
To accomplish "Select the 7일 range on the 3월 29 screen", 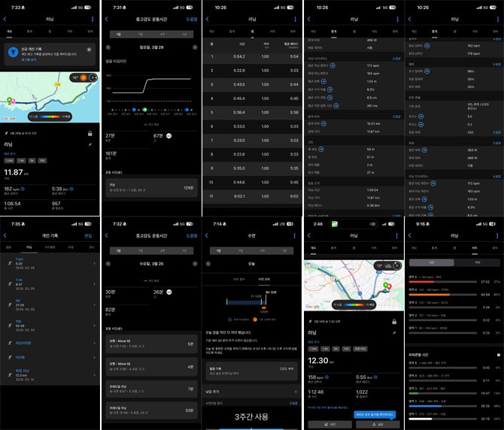I will click(141, 35).
